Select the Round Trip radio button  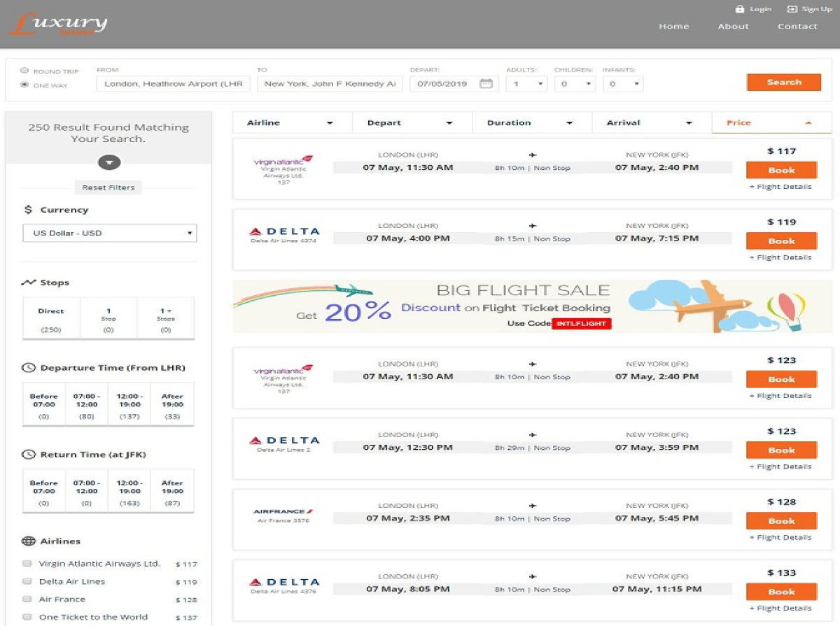pos(24,71)
